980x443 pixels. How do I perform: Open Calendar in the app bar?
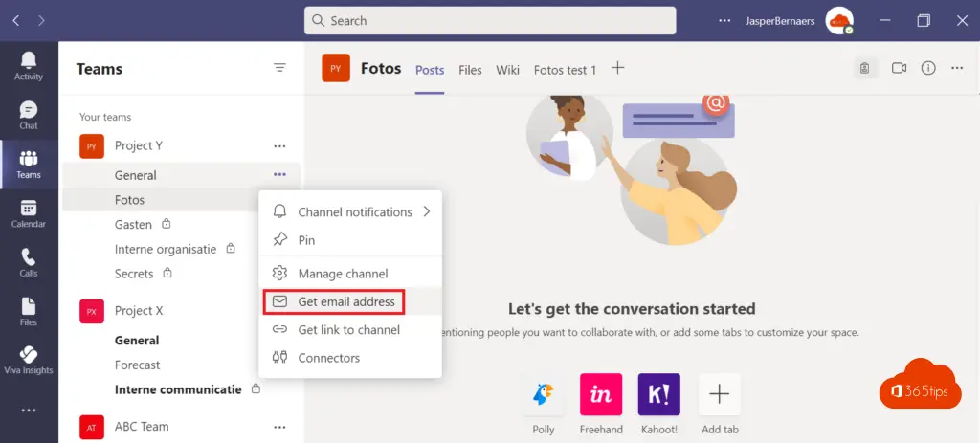tap(29, 213)
